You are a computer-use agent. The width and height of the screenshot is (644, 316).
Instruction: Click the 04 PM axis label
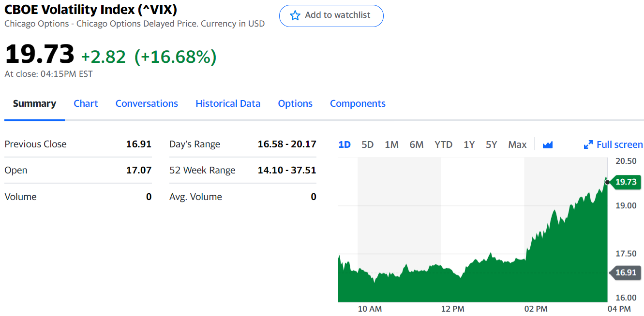pos(619,309)
